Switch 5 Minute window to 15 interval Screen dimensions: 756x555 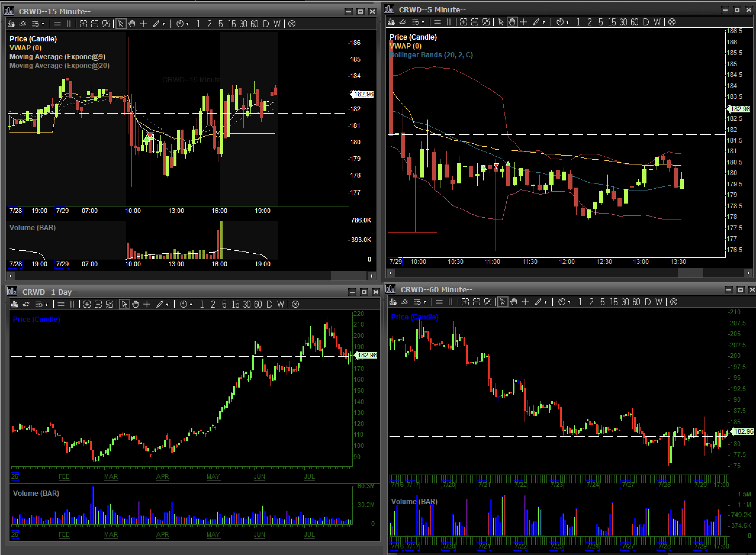pyautogui.click(x=612, y=22)
